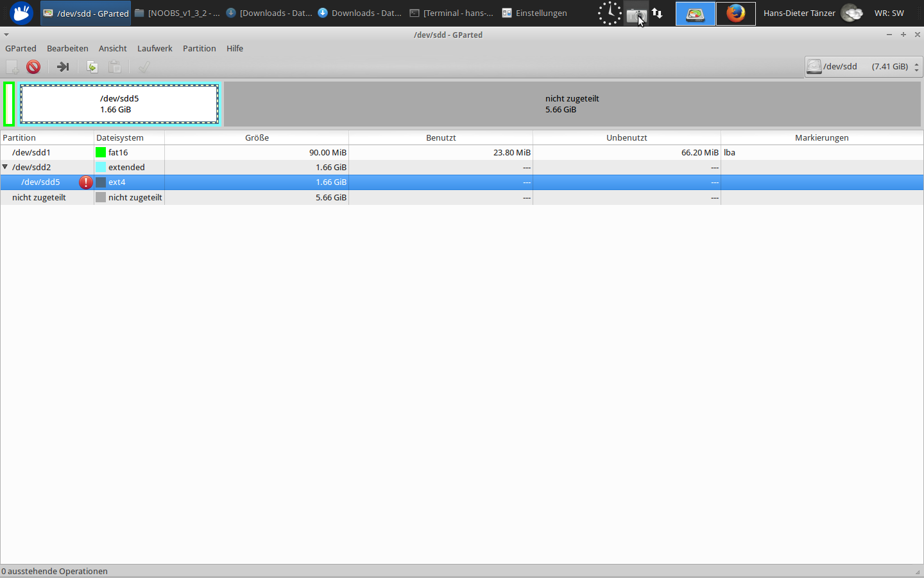Click the Paste partition toolbar icon

pyautogui.click(x=115, y=67)
